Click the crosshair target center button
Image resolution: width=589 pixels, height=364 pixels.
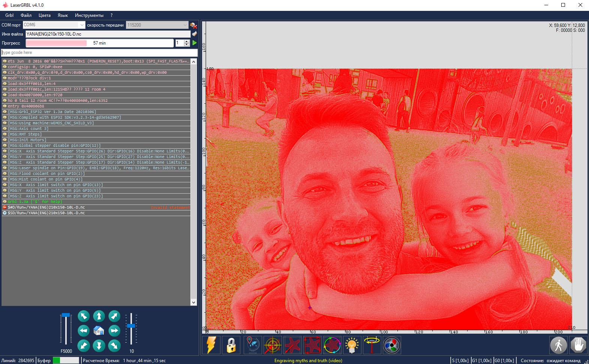(273, 345)
